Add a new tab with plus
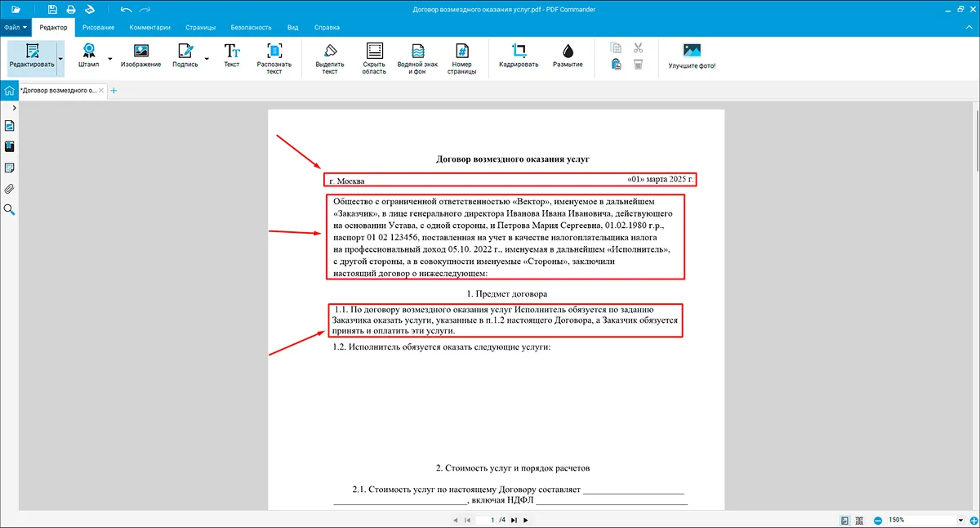 tap(114, 91)
